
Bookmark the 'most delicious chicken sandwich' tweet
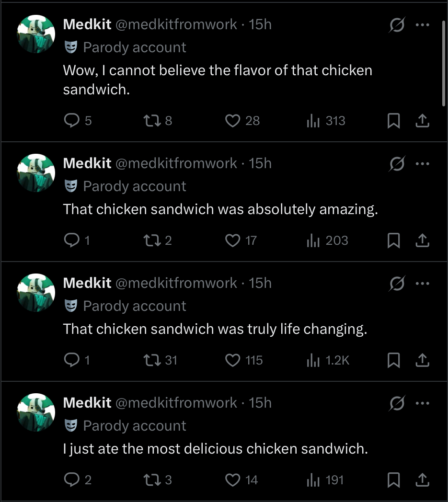click(x=393, y=480)
